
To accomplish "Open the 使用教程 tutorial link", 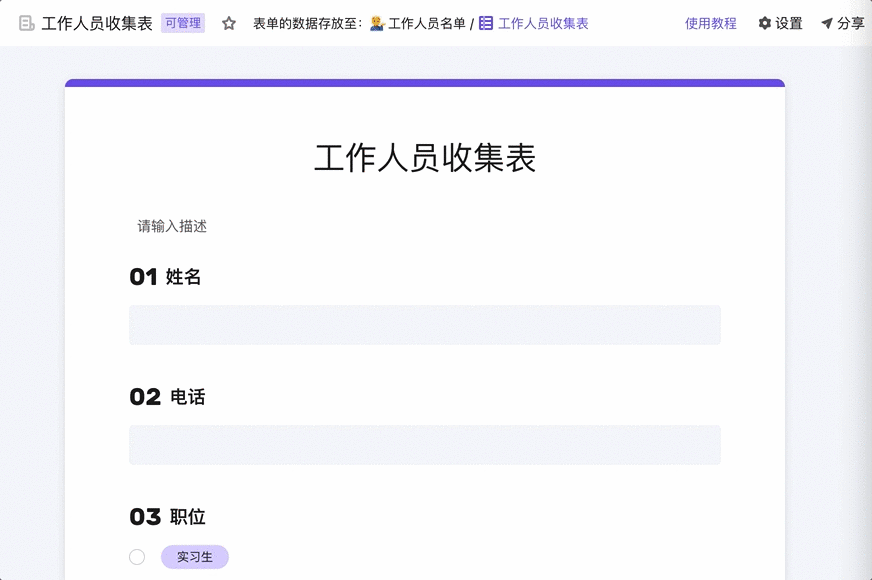I will pyautogui.click(x=711, y=23).
